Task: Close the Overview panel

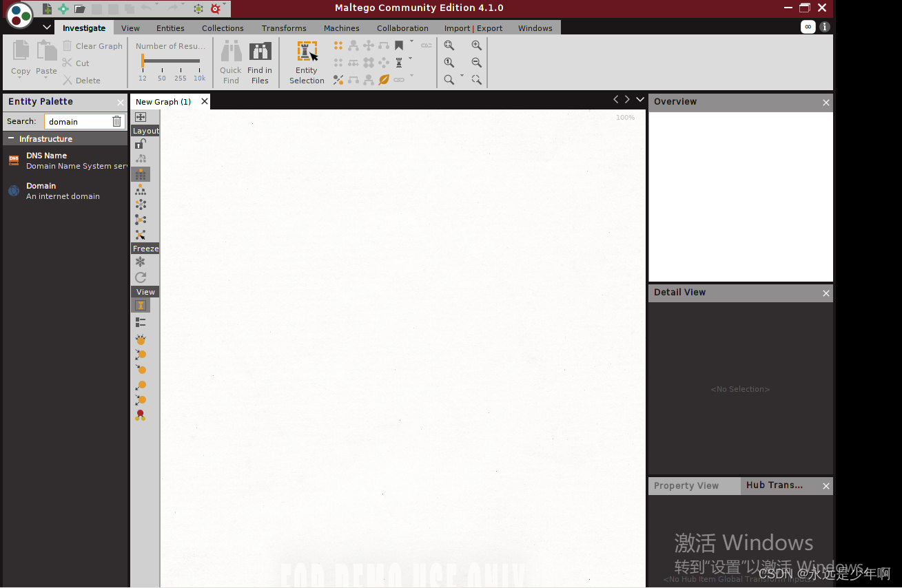Action: (x=826, y=103)
